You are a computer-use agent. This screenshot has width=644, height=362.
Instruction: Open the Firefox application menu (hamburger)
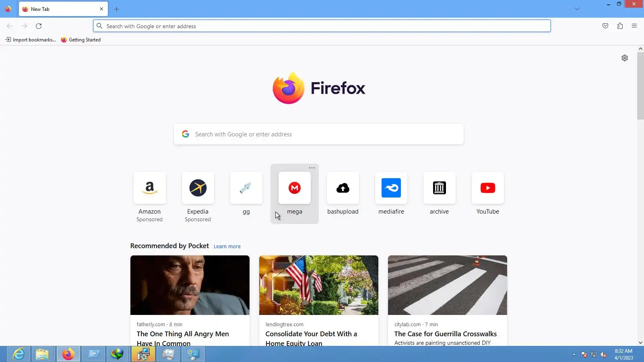pos(634,26)
